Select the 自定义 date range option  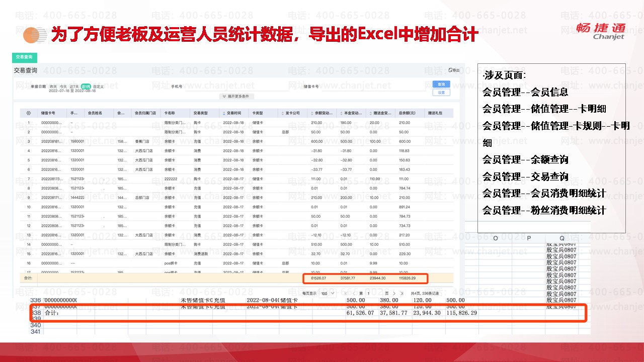(98, 87)
